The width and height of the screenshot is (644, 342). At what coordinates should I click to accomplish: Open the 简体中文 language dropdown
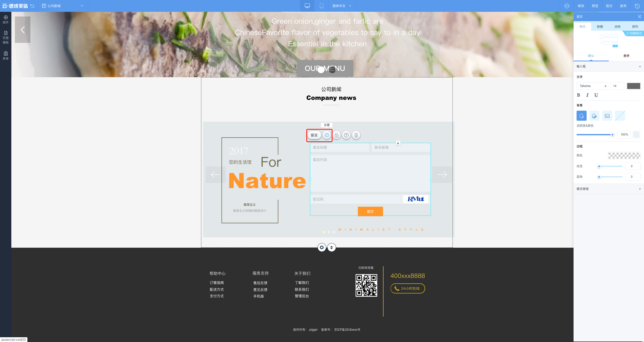(x=342, y=6)
